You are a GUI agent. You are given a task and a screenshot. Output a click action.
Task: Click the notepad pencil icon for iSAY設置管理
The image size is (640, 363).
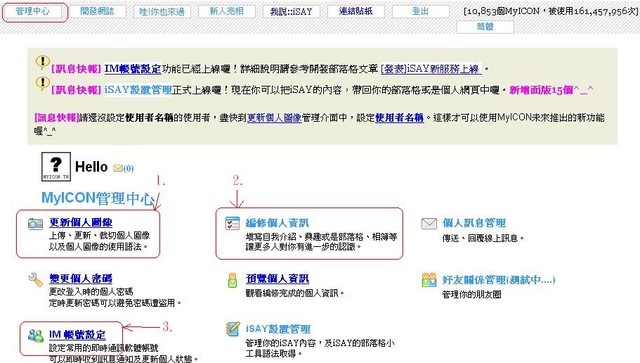(x=233, y=329)
